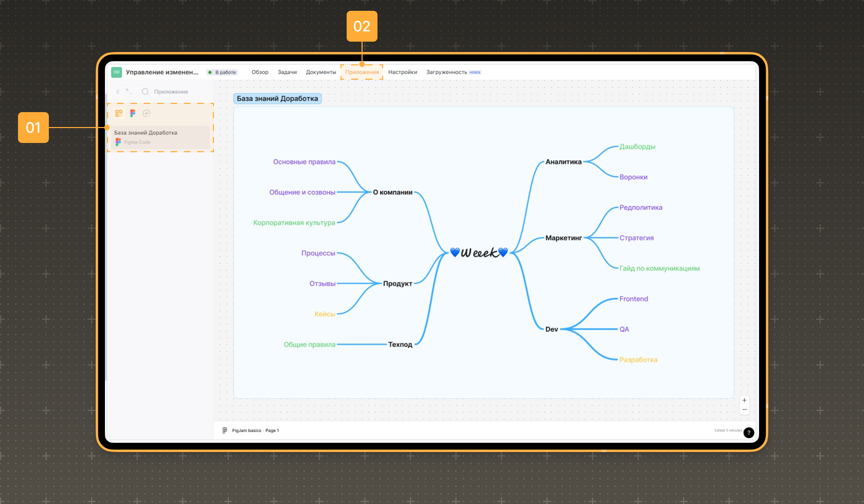Collapse the sidebar with the double-chevron icon

[x=118, y=92]
